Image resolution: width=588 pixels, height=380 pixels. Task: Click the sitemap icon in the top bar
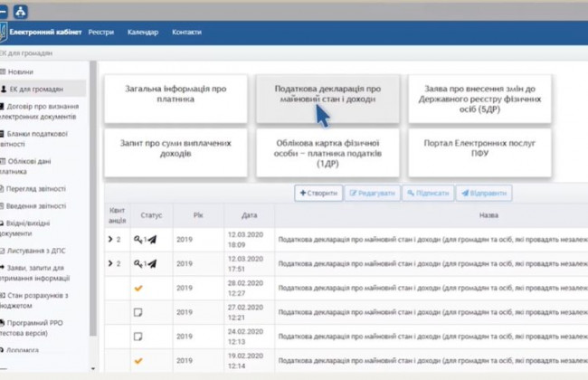click(x=20, y=10)
